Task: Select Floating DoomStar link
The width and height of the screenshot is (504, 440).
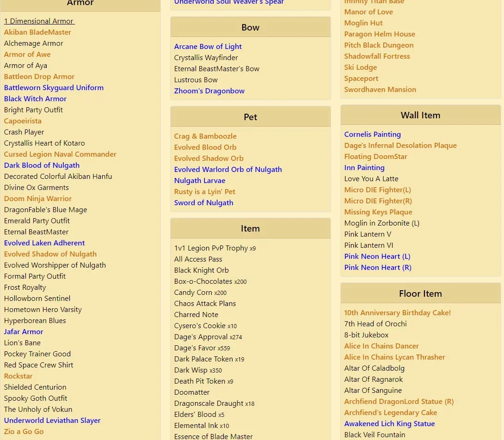Action: 375,157
